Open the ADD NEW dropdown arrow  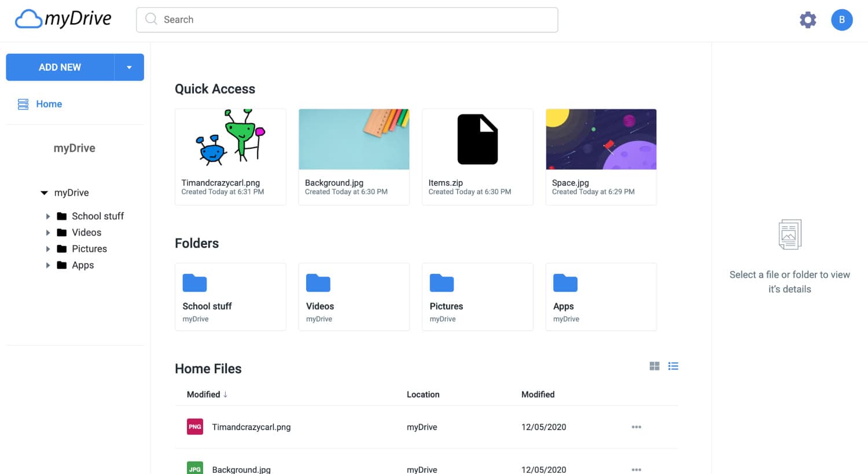[129, 67]
